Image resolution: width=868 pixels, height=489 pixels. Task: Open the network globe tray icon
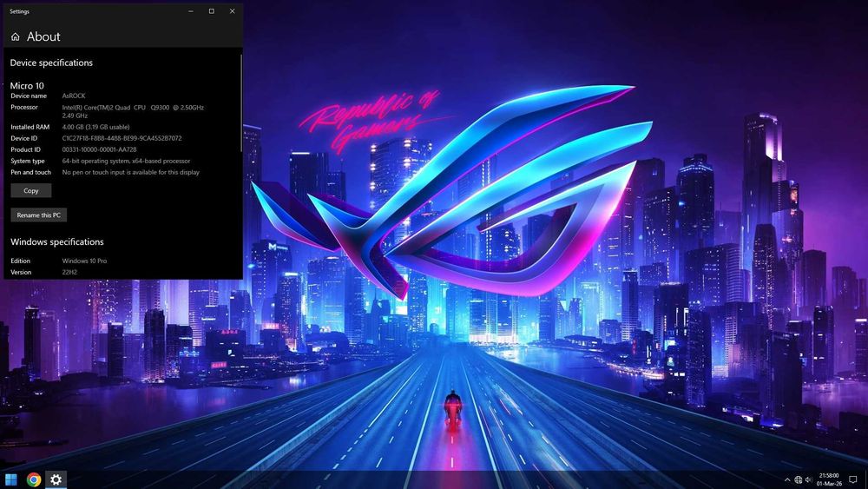[798, 479]
